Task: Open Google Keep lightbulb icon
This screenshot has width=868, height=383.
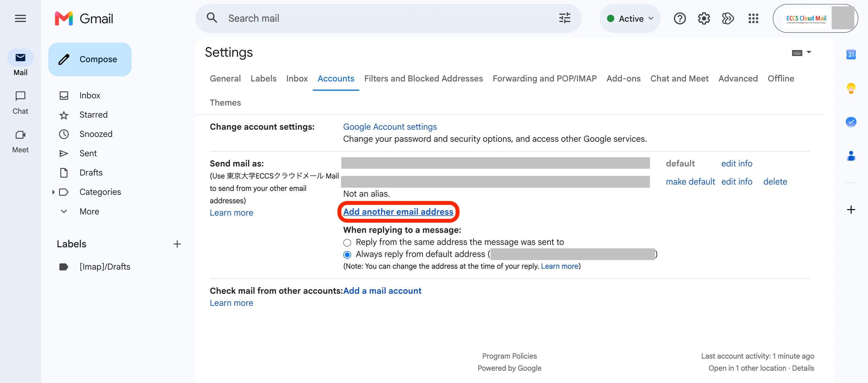Action: click(x=851, y=88)
